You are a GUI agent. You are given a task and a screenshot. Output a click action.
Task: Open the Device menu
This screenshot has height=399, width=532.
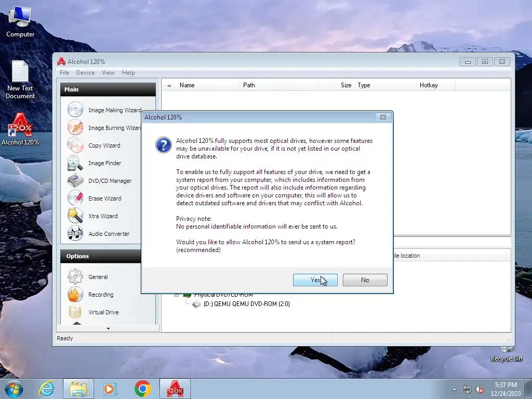pos(86,73)
